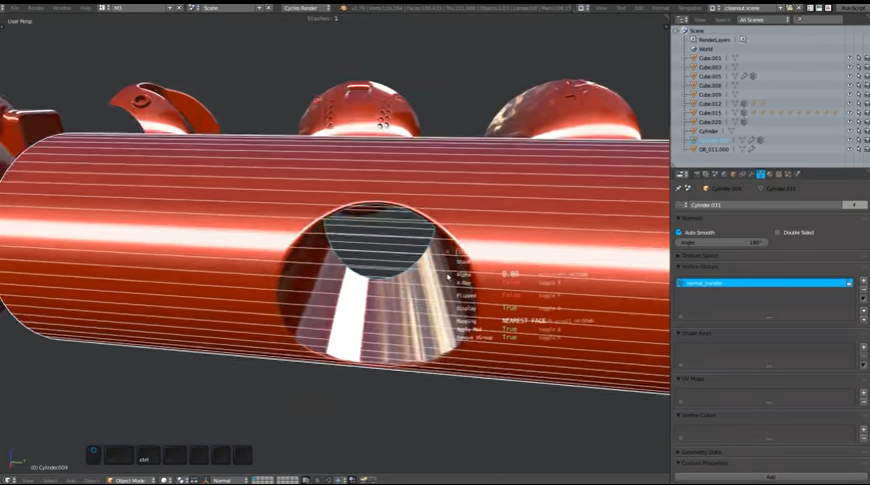Viewport: 870px width, 485px height.
Task: Click the RenderLayers icon in the outliner
Action: (693, 39)
